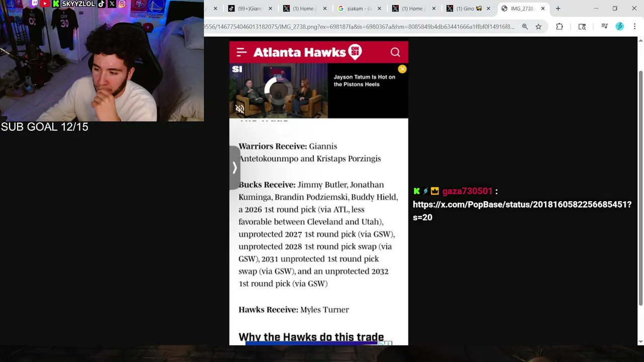Click the scrollbar down arrow

tap(640, 342)
